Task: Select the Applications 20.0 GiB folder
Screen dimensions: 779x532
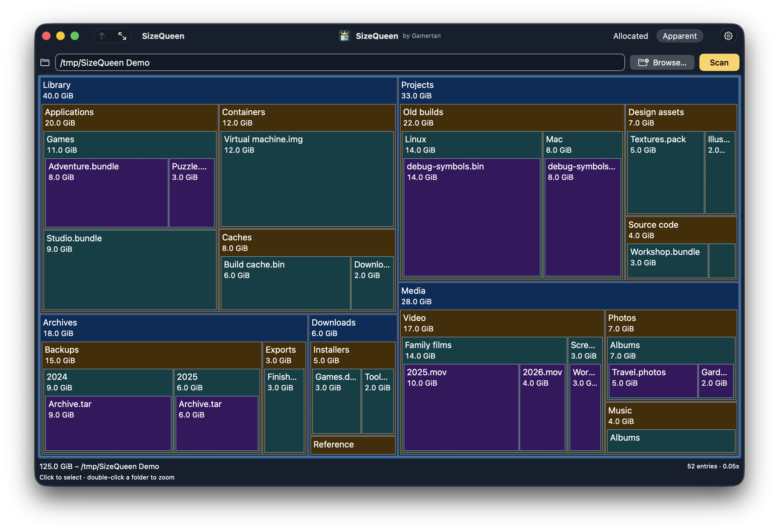Action: pyautogui.click(x=130, y=117)
